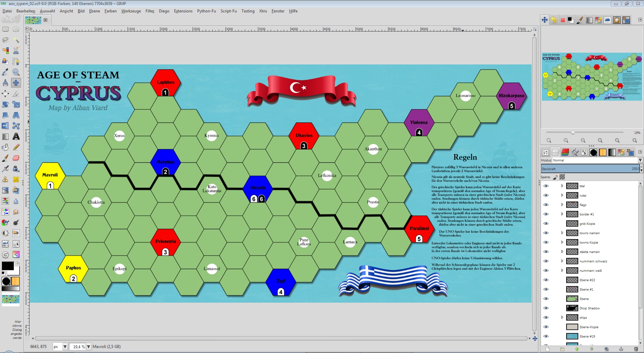
Task: Select the Color Picker eyedropper tool
Action: click(5, 72)
